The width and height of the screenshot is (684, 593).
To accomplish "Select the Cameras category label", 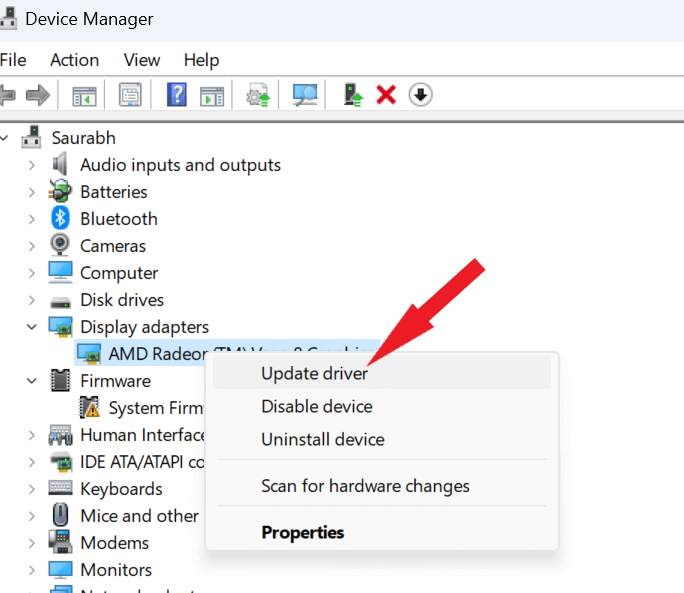I will (x=113, y=246).
